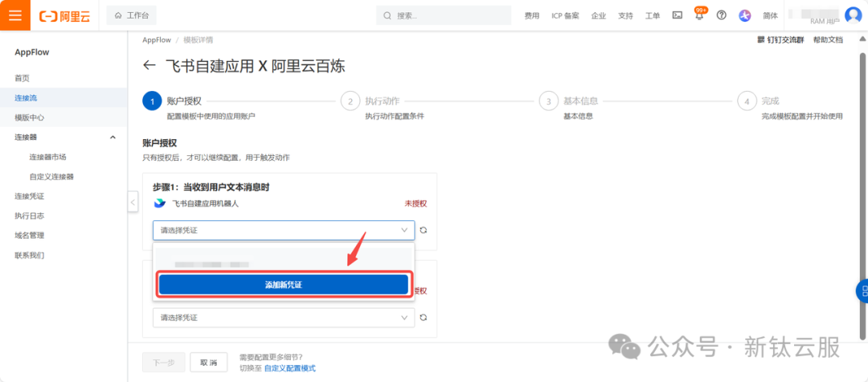Click the search box 搜索
Viewport: 868px width, 382px height.
[x=444, y=15]
